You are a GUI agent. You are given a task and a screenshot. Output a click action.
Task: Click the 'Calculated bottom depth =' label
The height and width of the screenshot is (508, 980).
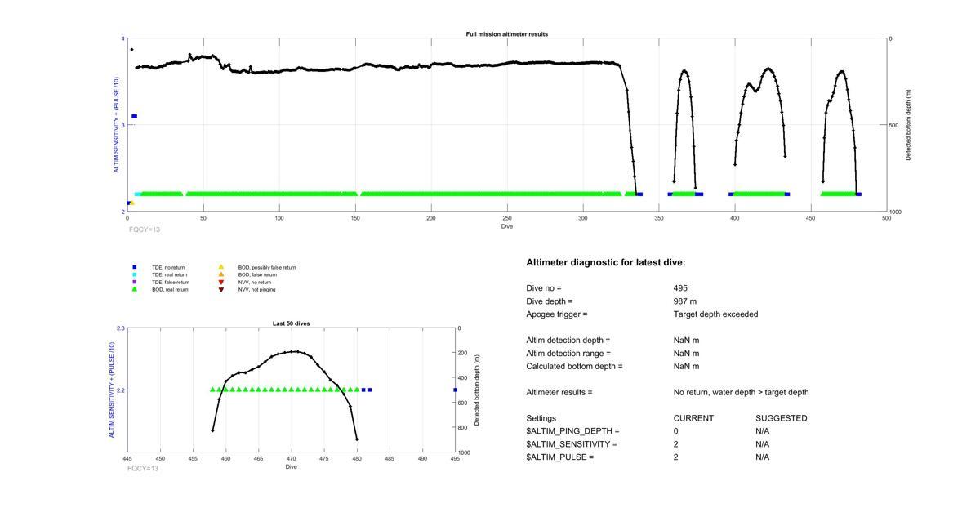574,367
